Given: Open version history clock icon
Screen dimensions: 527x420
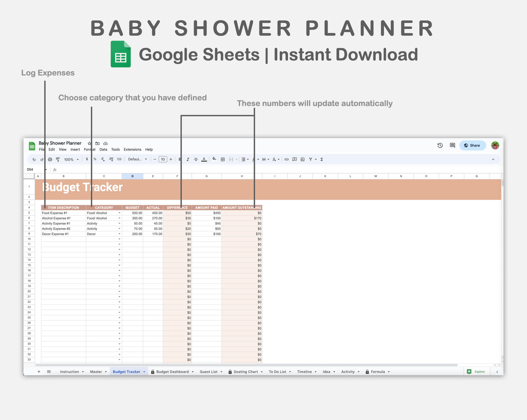Looking at the screenshot, I should (x=440, y=145).
